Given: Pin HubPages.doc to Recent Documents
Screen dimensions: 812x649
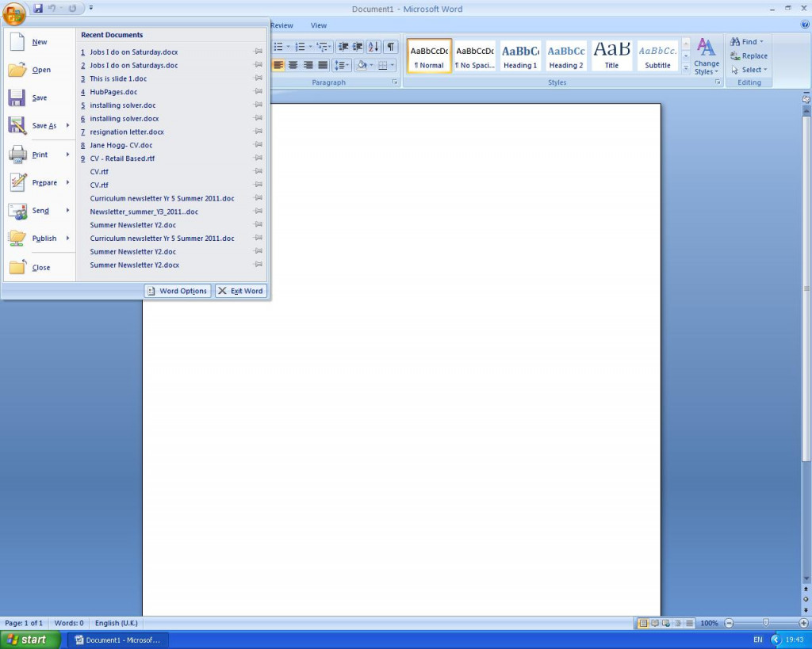Looking at the screenshot, I should coord(258,92).
